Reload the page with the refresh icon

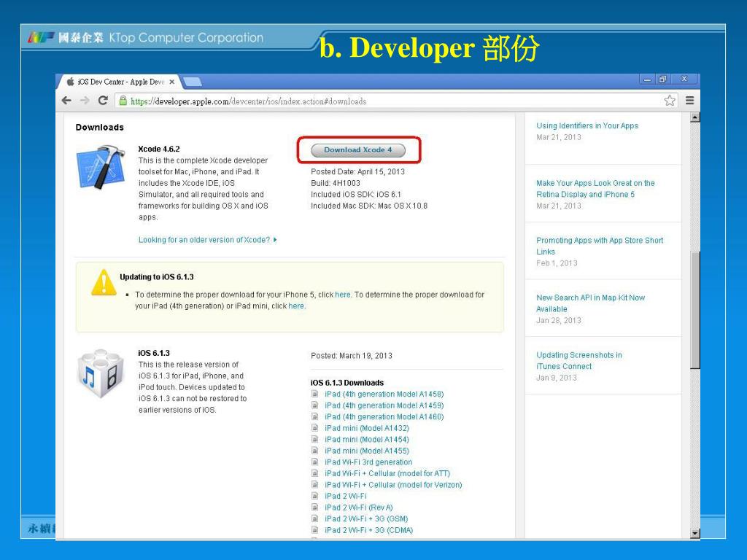[x=103, y=101]
